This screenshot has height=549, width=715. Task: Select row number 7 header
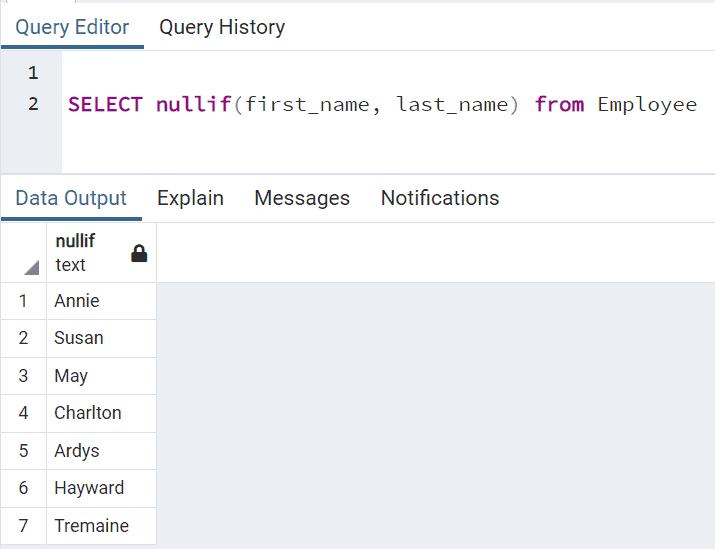[24, 526]
